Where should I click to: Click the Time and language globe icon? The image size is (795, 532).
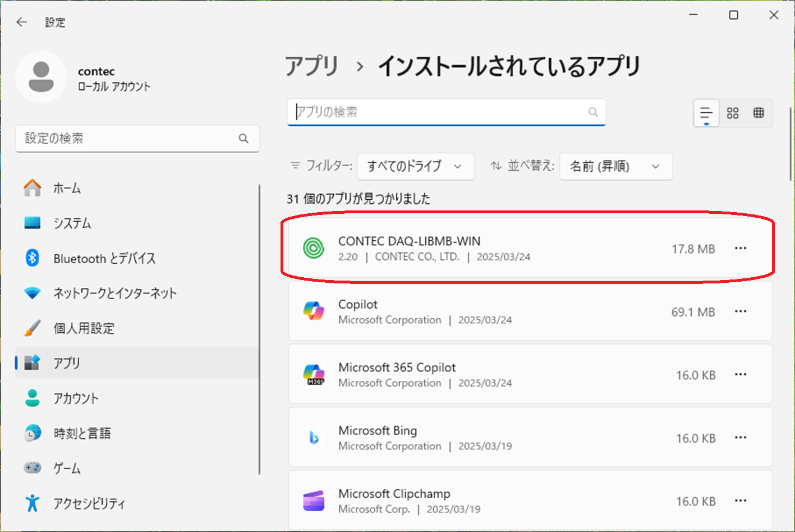tap(33, 433)
